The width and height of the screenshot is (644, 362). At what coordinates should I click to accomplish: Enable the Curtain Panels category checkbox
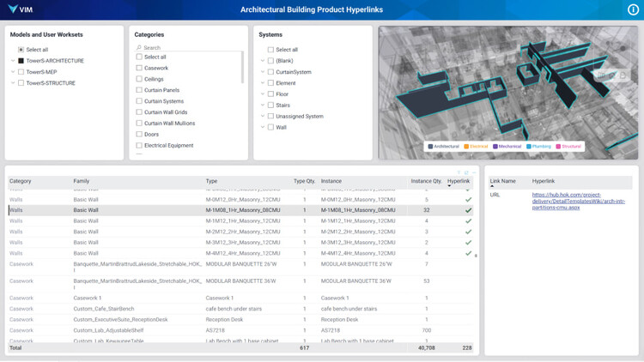pos(139,90)
